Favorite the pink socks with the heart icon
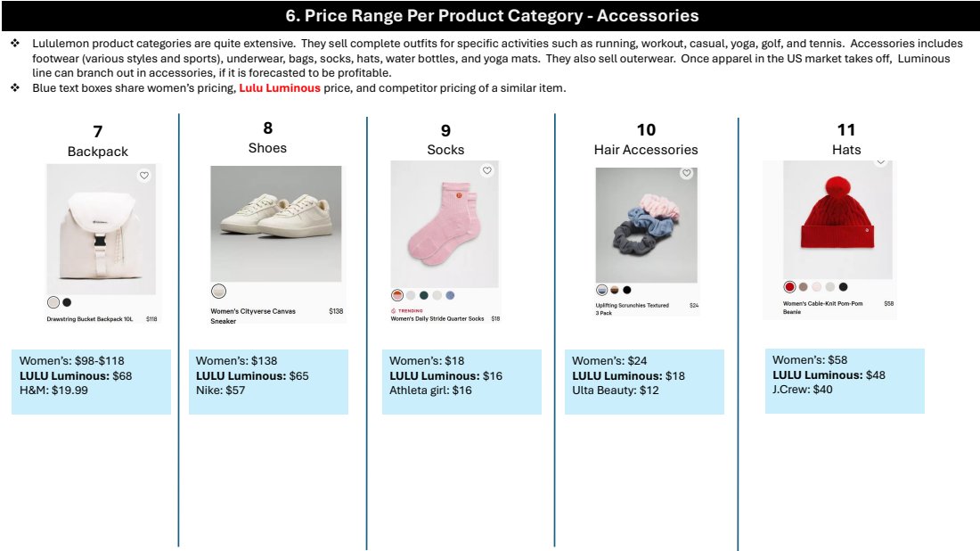 (x=486, y=170)
